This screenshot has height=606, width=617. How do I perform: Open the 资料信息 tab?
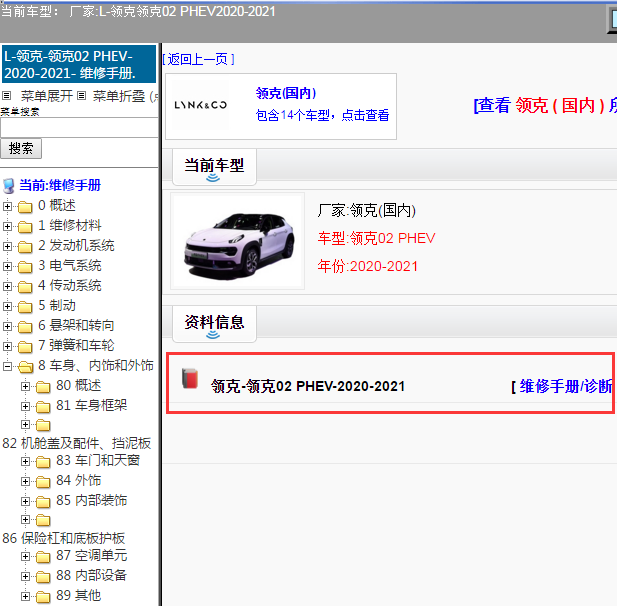[x=214, y=324]
